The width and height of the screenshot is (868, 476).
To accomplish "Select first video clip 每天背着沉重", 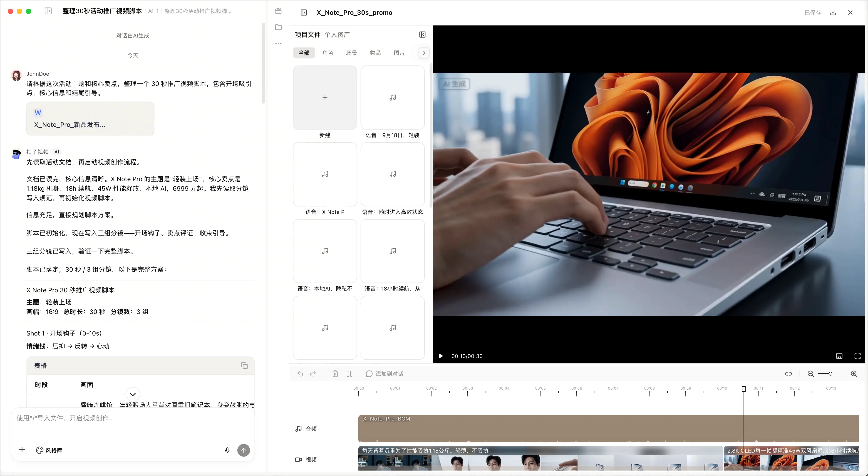I will pos(541,458).
